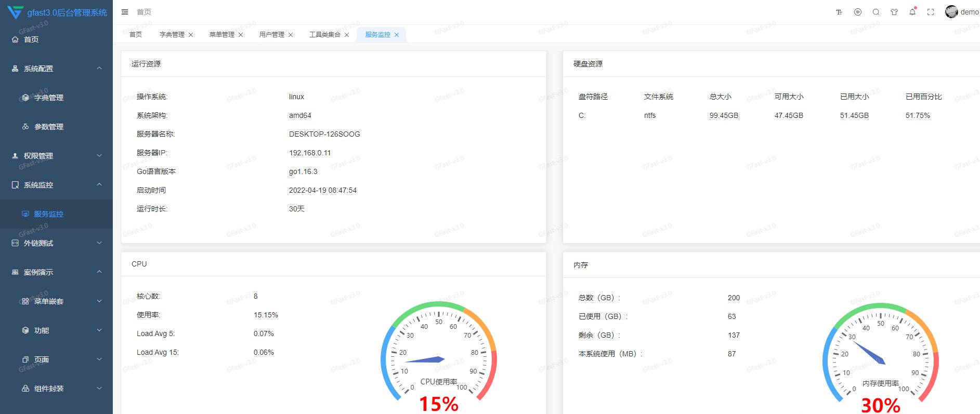Screen dimensions: 980x414
Task: Click the 参数管理 sidebar icon
Action: (25, 127)
